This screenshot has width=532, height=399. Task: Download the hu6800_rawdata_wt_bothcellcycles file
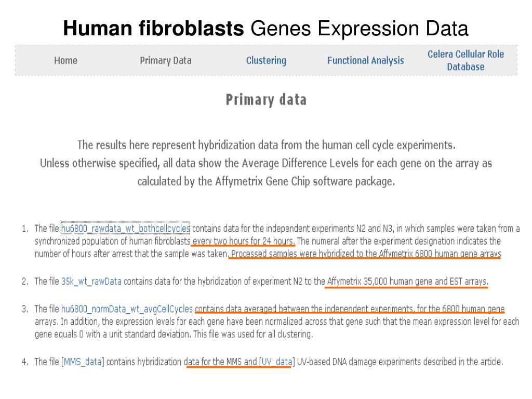pos(126,229)
